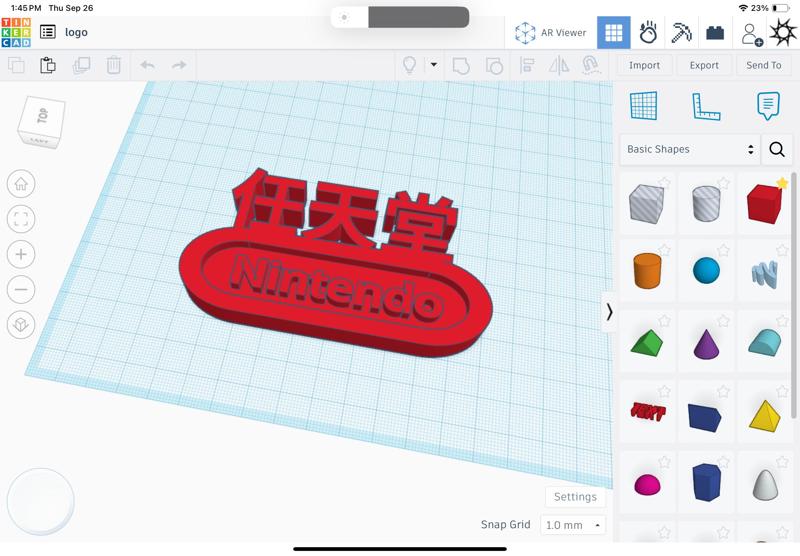Open the designs list icon
Image resolution: width=800 pixels, height=556 pixels.
pyautogui.click(x=48, y=32)
